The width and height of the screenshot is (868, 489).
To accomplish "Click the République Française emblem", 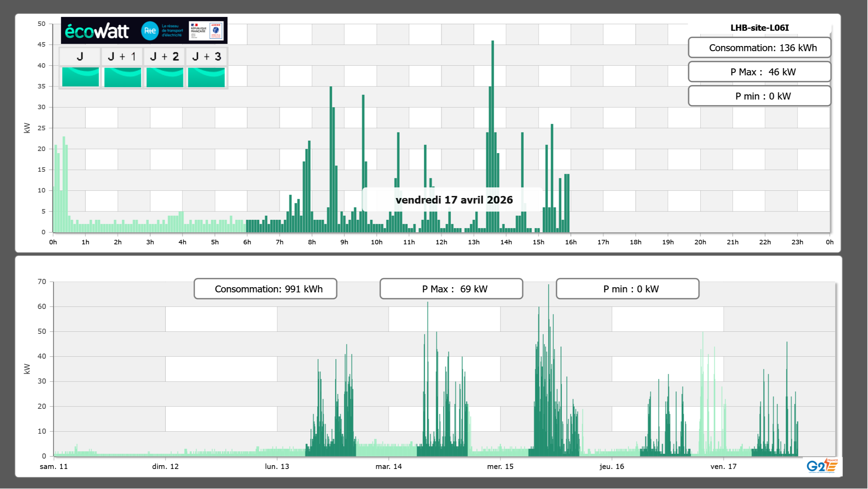I will point(198,30).
